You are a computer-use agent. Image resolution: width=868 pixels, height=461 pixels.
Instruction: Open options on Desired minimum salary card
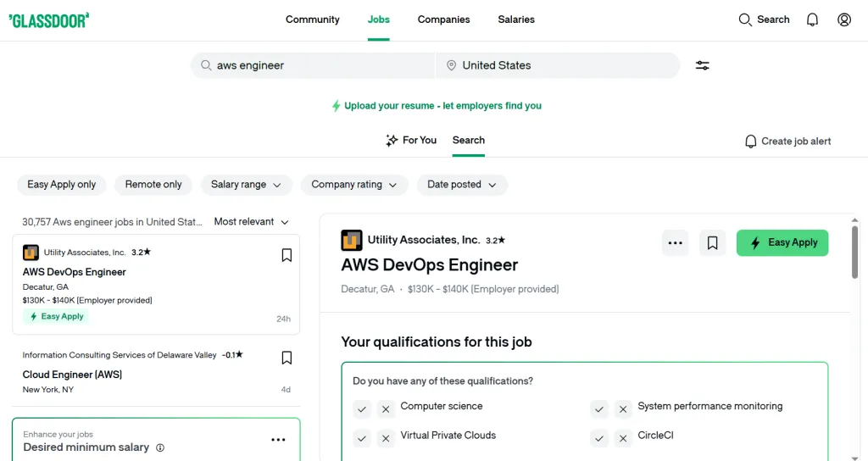pos(278,440)
